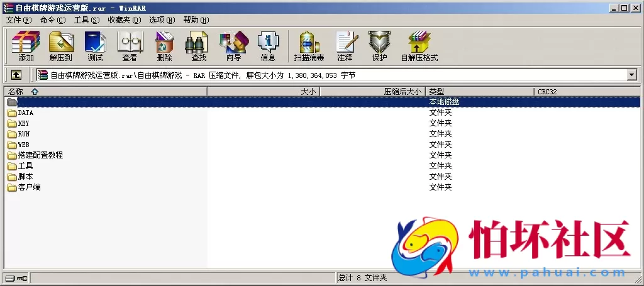The image size is (644, 286).
Task: Sort by 名称 column header
Action: (x=106, y=92)
